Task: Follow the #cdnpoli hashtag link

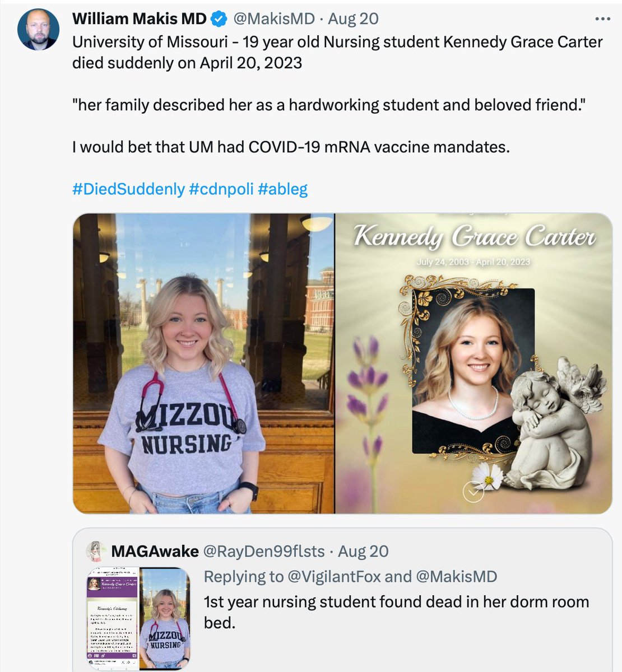Action: tap(221, 189)
